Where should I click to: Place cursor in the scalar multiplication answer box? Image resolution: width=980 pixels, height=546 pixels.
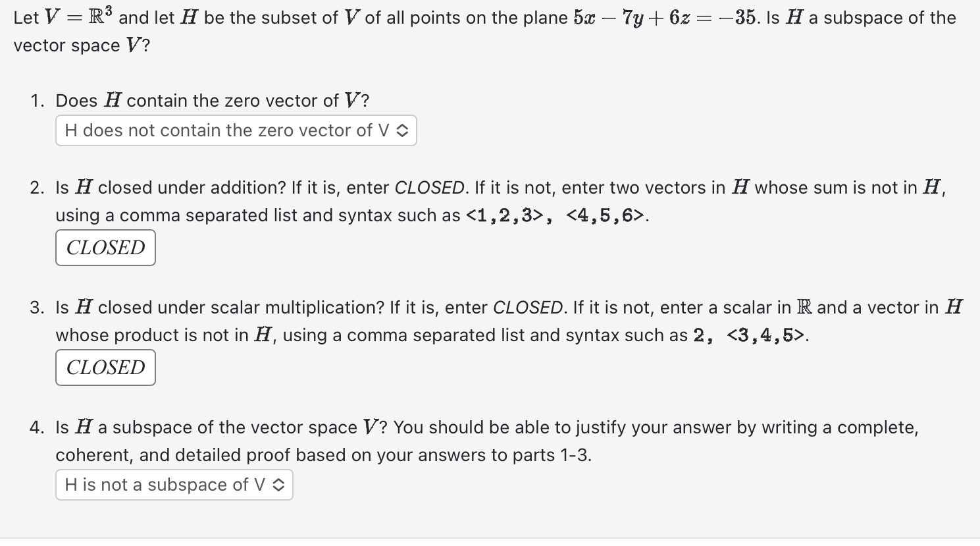(105, 368)
